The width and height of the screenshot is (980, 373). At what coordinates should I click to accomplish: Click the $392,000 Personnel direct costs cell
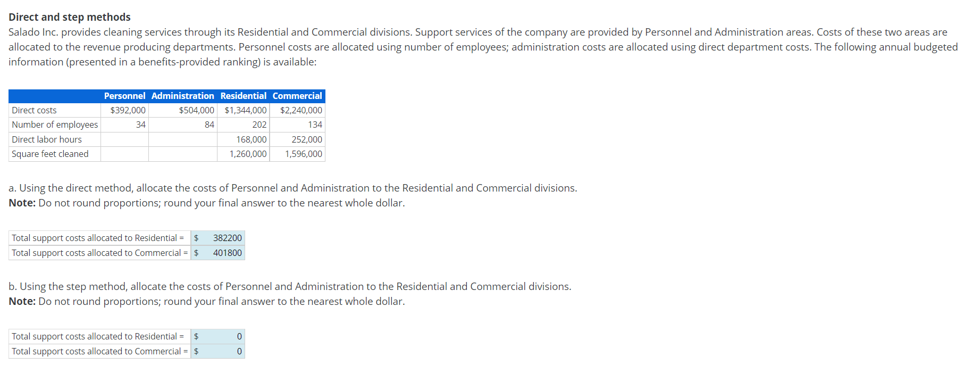(x=128, y=110)
